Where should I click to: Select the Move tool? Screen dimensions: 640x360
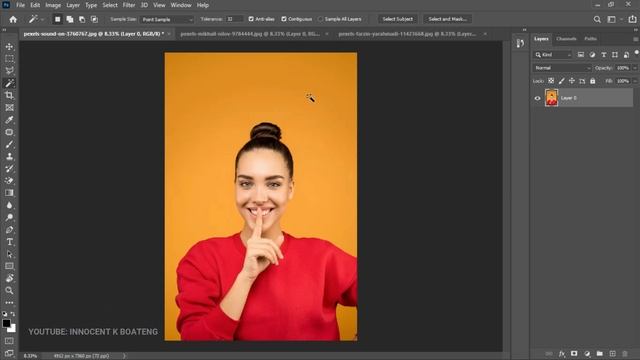[x=9, y=47]
